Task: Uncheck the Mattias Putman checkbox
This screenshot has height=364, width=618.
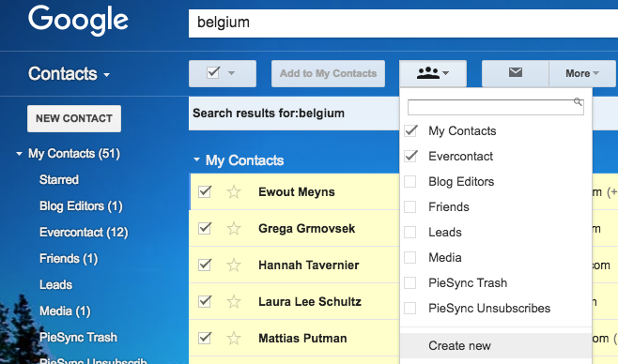Action: [x=205, y=338]
